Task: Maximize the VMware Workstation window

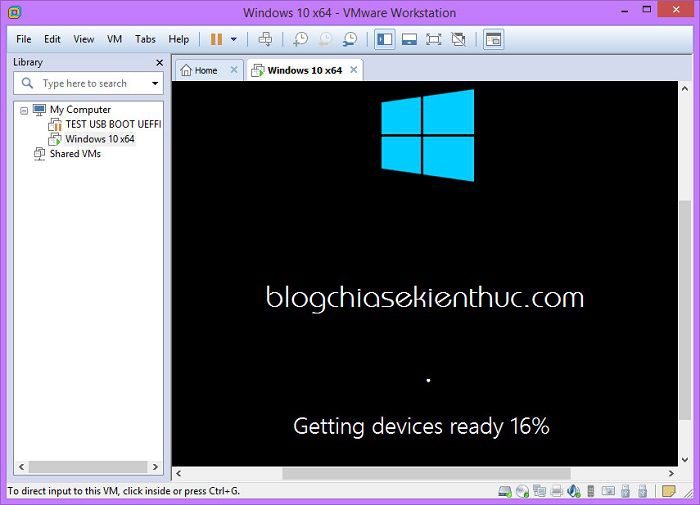Action: [x=646, y=10]
